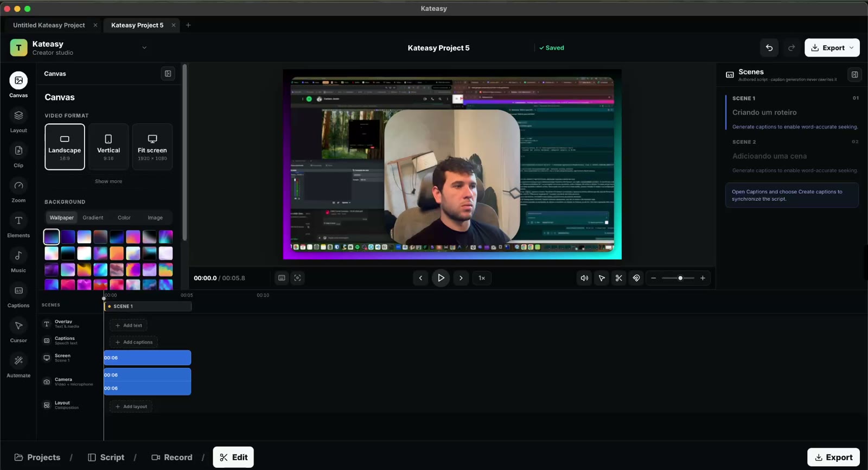The image size is (868, 470).
Task: Select Scene 2 Adicioando uma cena
Action: pyautogui.click(x=793, y=156)
